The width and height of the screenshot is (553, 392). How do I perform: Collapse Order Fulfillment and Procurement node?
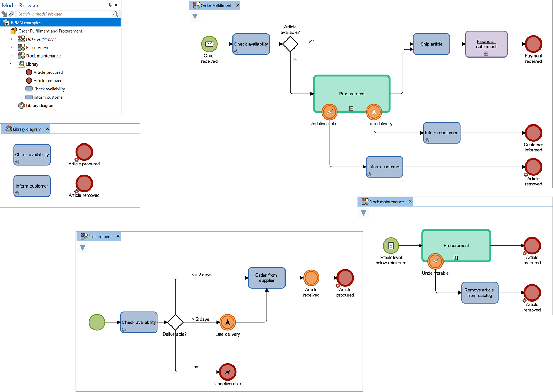pos(4,31)
